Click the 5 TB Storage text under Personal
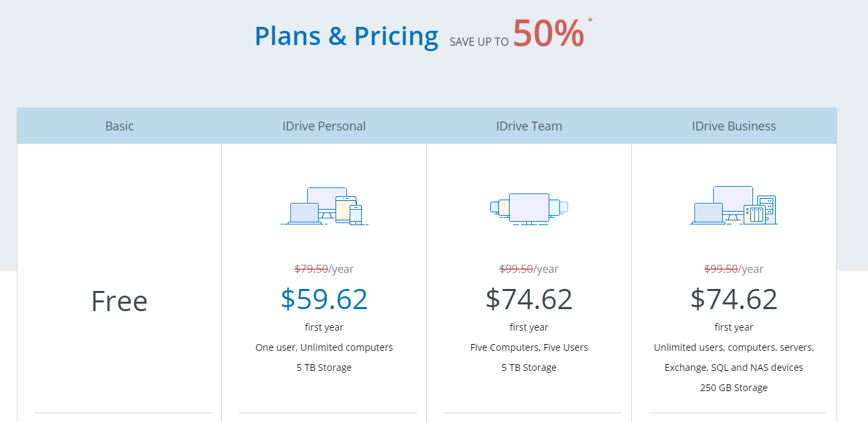868x422 pixels. tap(324, 368)
